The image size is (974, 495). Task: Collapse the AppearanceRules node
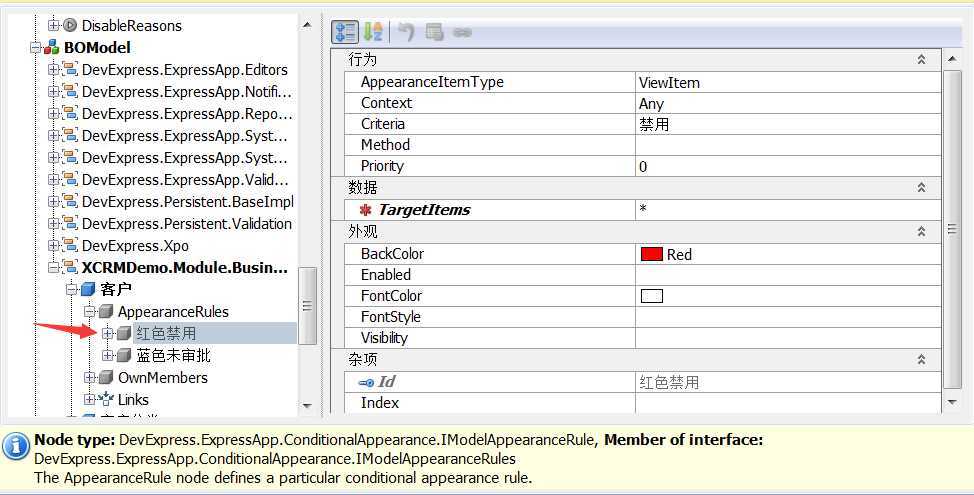(89, 311)
